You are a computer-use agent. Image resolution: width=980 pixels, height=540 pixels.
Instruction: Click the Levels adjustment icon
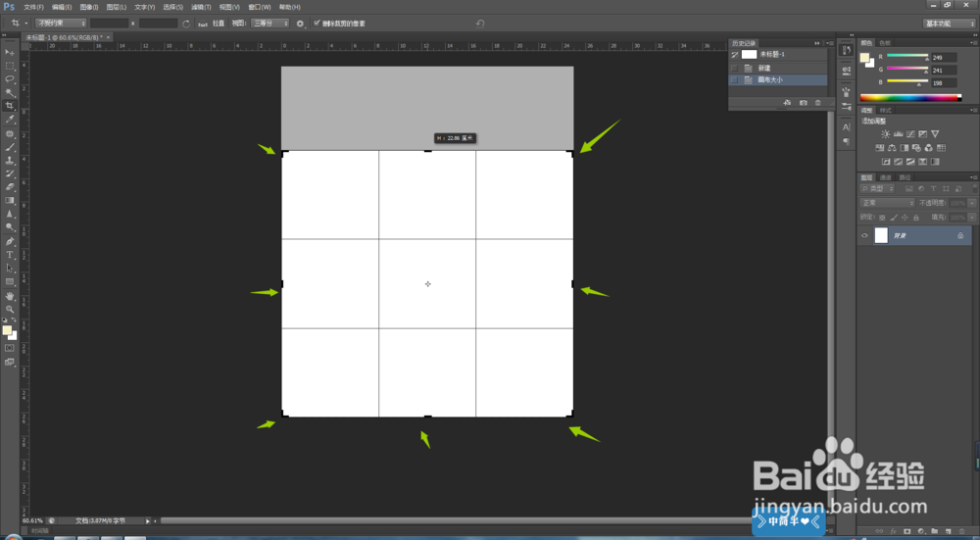[898, 133]
